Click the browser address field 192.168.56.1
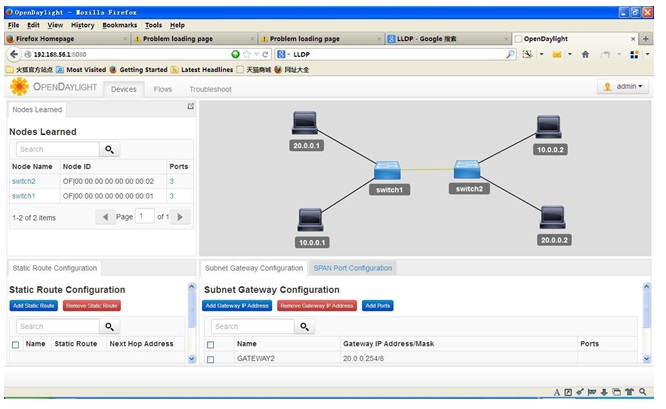This screenshot has width=666, height=409. pos(127,54)
